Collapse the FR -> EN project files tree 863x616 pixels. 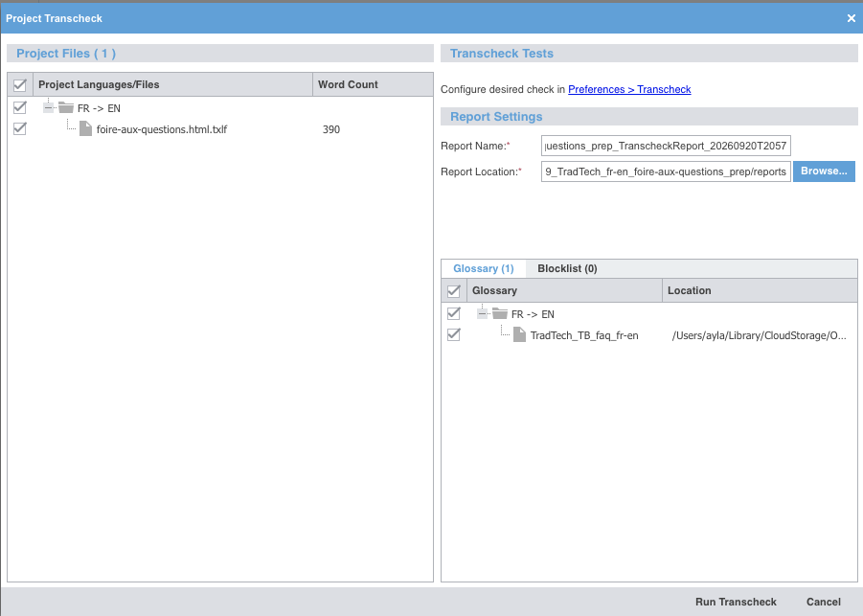(x=49, y=108)
